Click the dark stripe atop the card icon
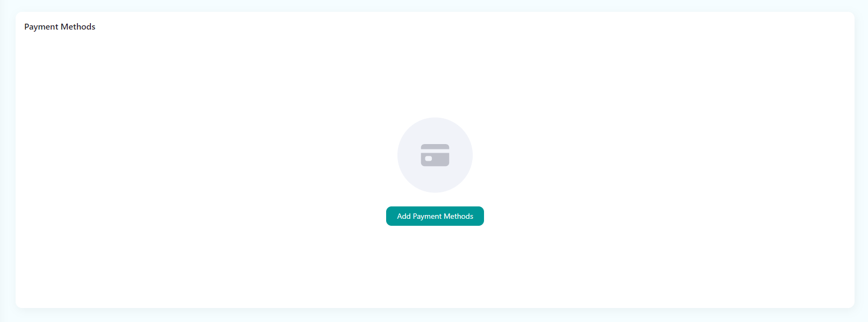Image resolution: width=868 pixels, height=322 pixels. click(x=435, y=147)
